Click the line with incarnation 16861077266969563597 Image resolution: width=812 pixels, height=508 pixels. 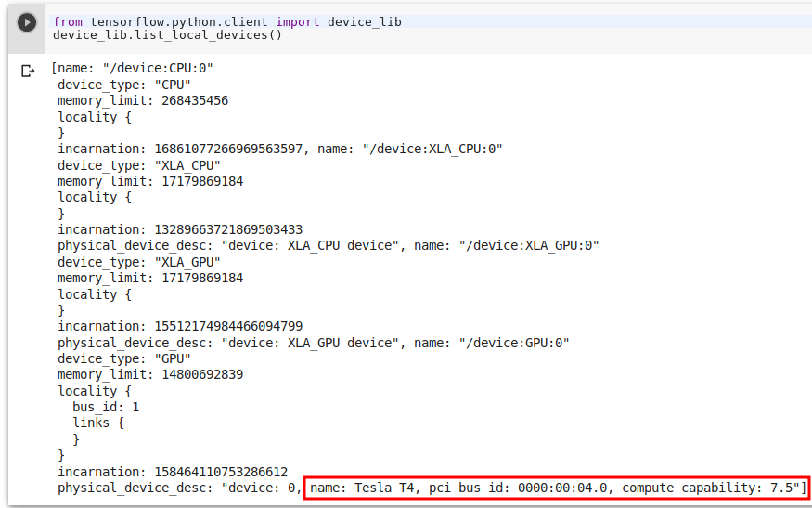279,150
